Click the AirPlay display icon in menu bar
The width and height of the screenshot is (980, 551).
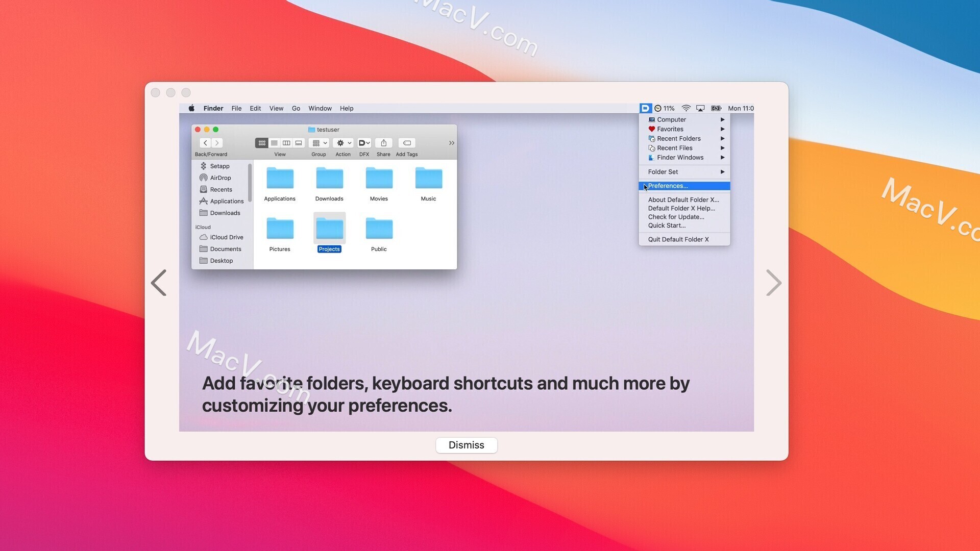tap(700, 108)
